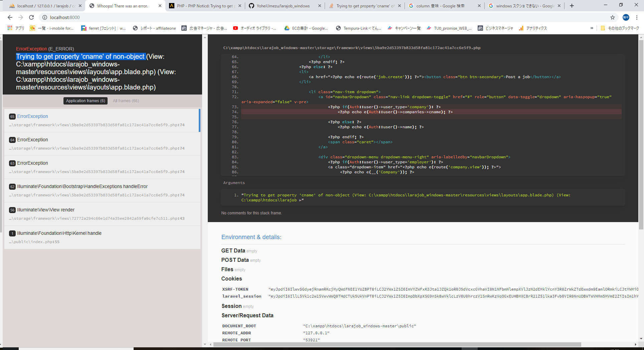Close the Whoops error tab

pyautogui.click(x=160, y=6)
